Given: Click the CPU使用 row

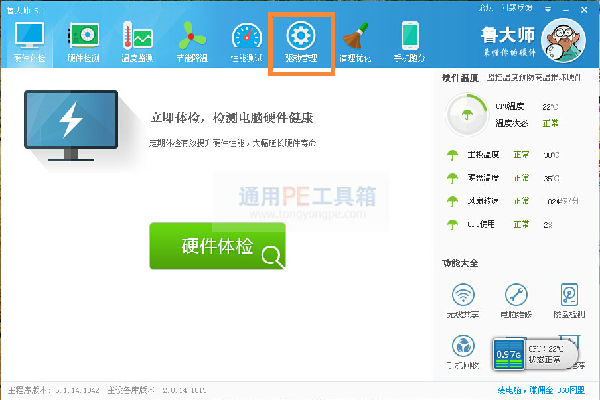Looking at the screenshot, I should click(x=499, y=224).
